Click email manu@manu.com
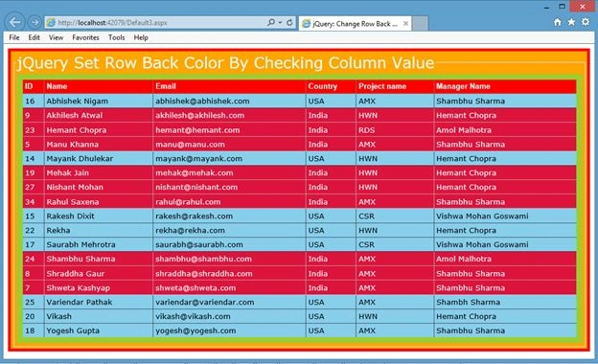598x364 pixels. click(190, 145)
